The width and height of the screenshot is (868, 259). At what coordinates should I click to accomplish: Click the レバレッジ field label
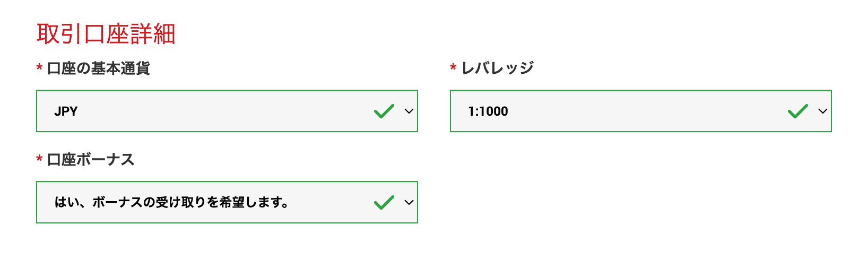coord(497,68)
